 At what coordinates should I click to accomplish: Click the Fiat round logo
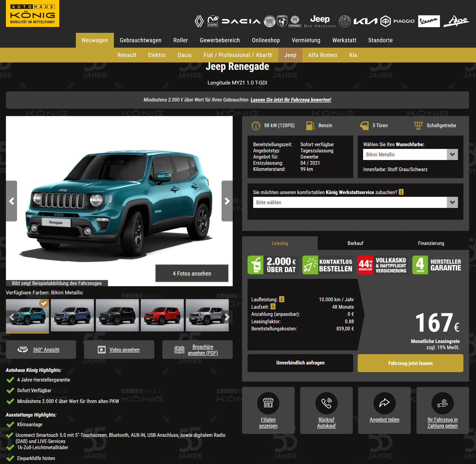tap(269, 21)
